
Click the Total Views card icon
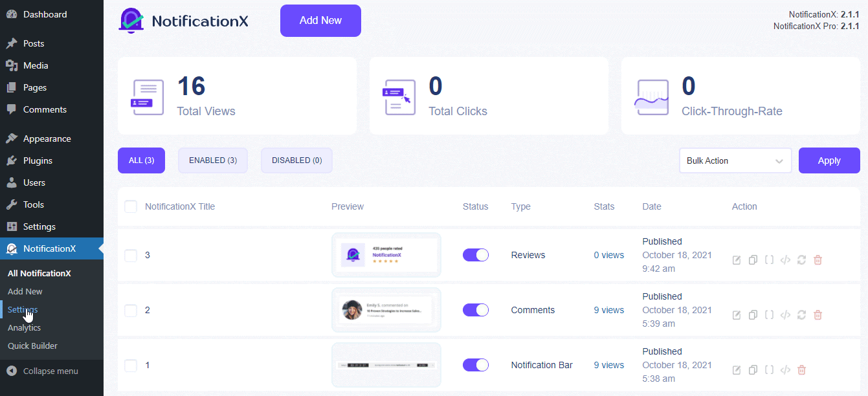click(x=148, y=98)
